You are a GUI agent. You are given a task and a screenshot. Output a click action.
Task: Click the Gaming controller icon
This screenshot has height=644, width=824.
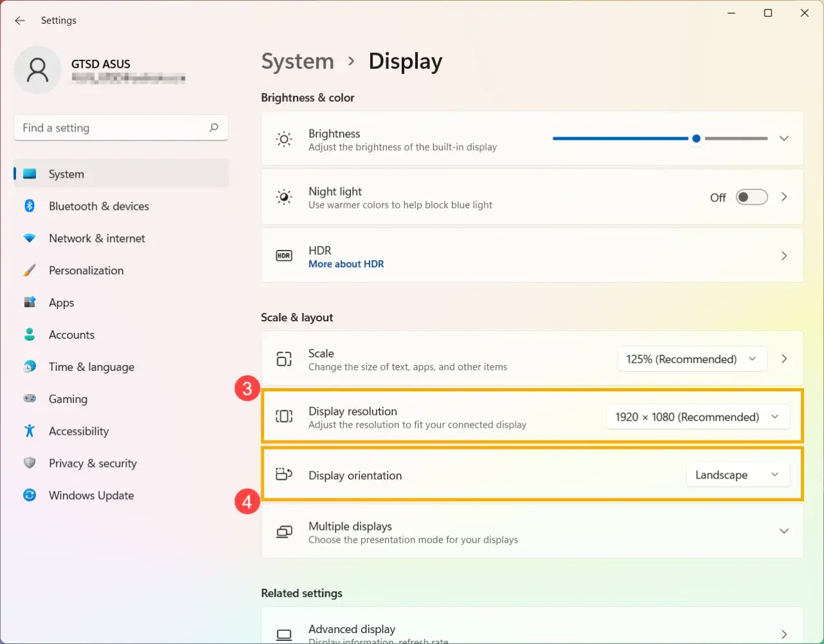pyautogui.click(x=30, y=399)
